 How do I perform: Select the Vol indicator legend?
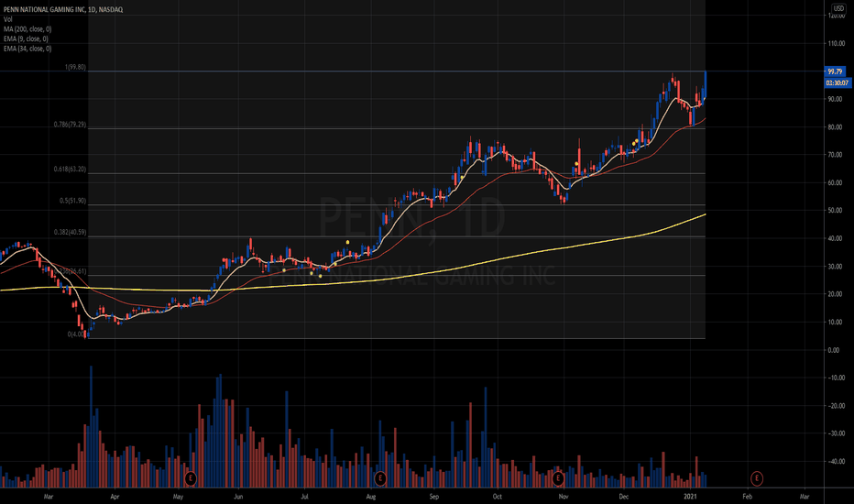point(7,19)
